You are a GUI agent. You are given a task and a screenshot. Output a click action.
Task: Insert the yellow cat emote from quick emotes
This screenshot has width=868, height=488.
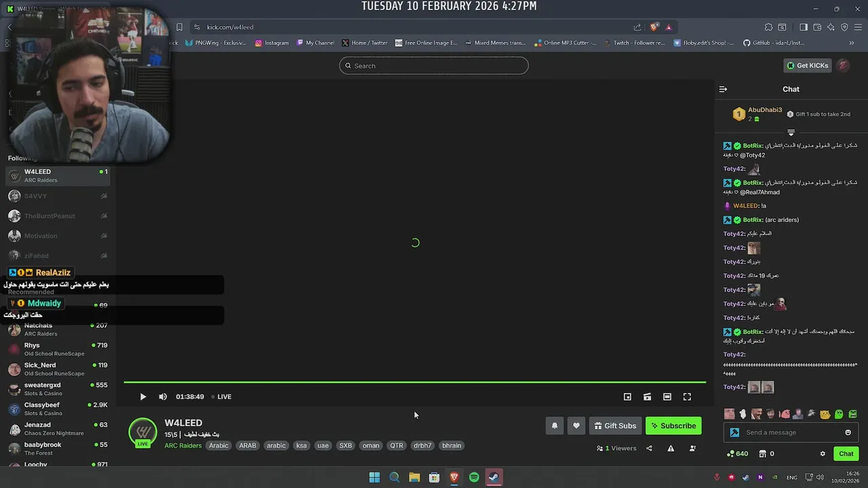tap(825, 414)
